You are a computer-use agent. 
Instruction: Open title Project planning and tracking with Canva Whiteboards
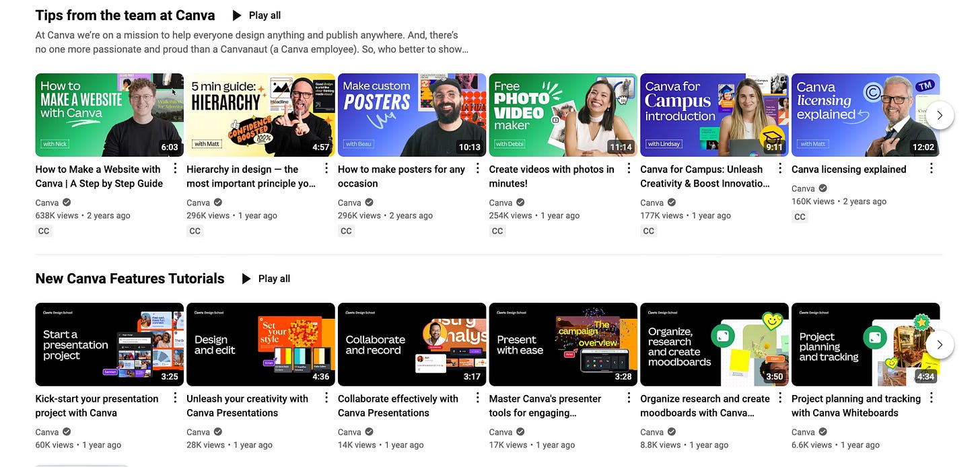pos(856,406)
